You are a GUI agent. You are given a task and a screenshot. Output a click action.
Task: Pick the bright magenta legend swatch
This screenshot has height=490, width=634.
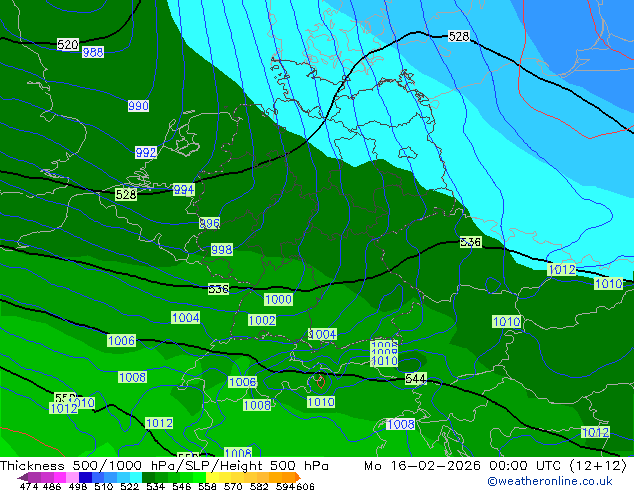[x=60, y=477]
